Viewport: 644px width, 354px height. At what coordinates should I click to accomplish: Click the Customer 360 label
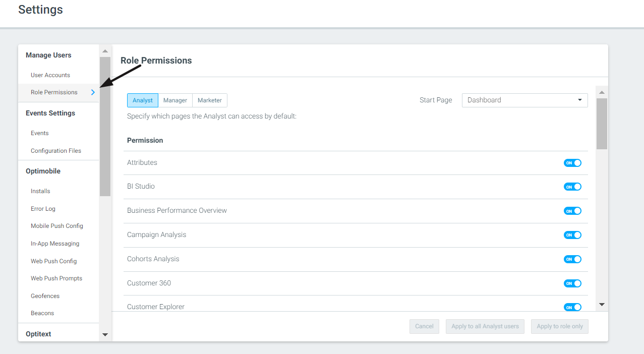tap(149, 283)
